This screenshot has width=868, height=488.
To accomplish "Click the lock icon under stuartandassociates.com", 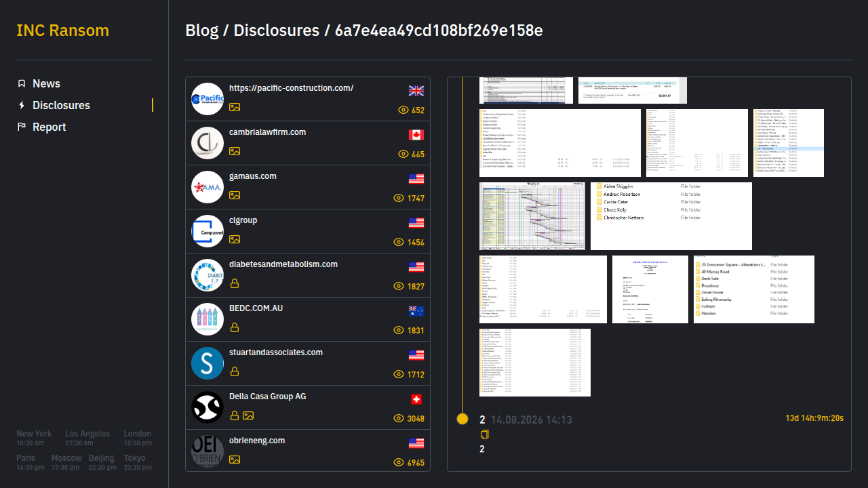I will (x=235, y=371).
